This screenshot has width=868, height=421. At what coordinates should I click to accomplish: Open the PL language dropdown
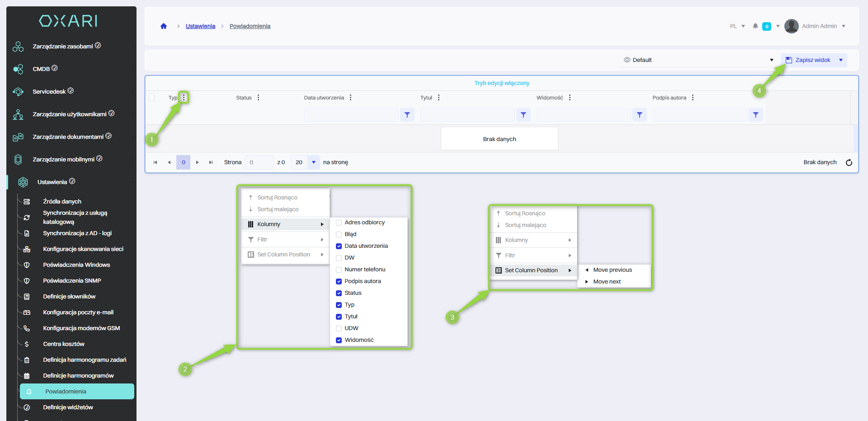coord(737,26)
